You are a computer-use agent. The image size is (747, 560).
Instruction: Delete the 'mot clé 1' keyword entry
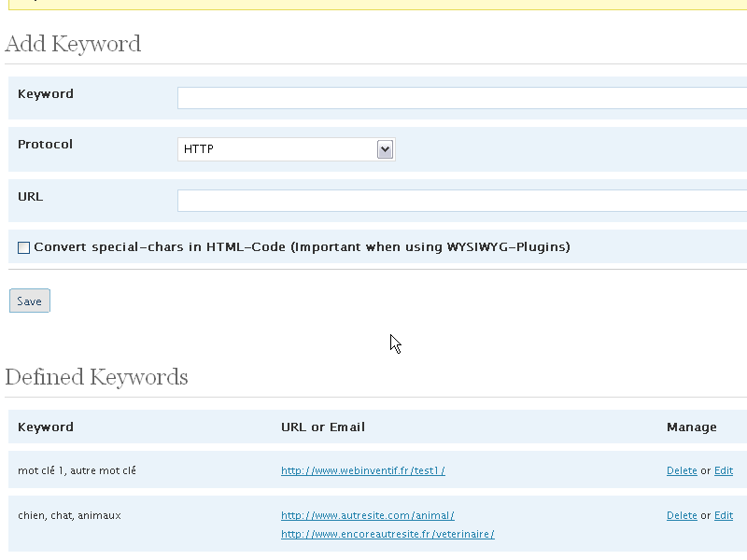pos(682,470)
